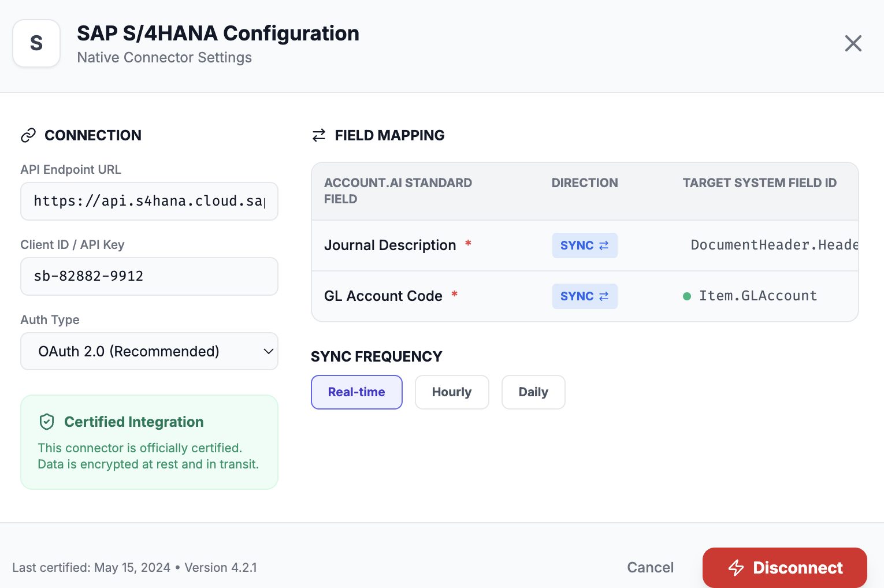Click the Client ID / API Key field
The width and height of the screenshot is (884, 588).
[x=149, y=276]
